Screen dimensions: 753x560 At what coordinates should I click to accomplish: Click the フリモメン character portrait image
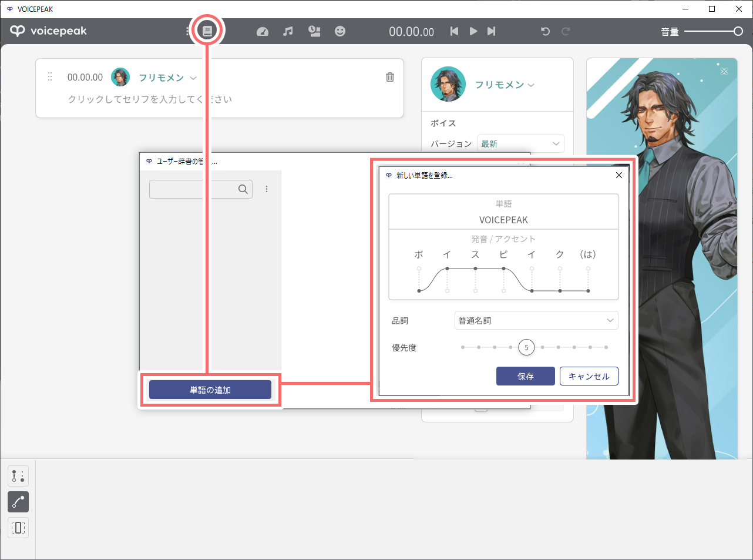click(x=662, y=259)
